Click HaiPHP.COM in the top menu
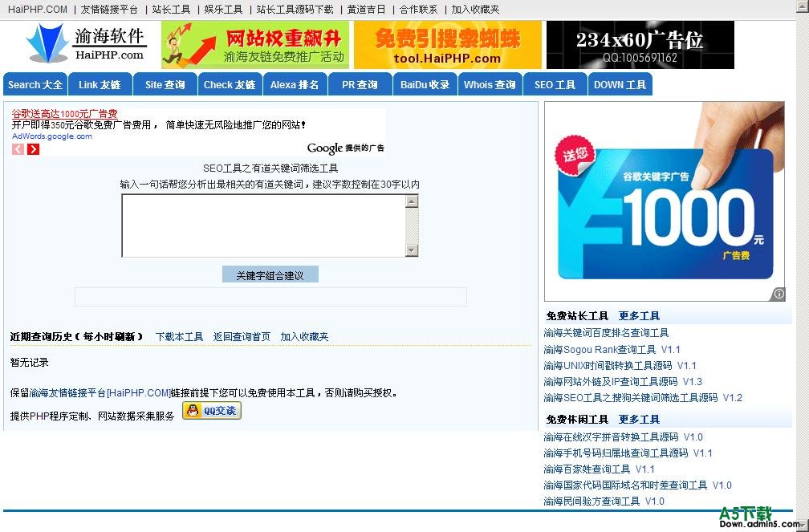The width and height of the screenshot is (809, 532). (38, 10)
